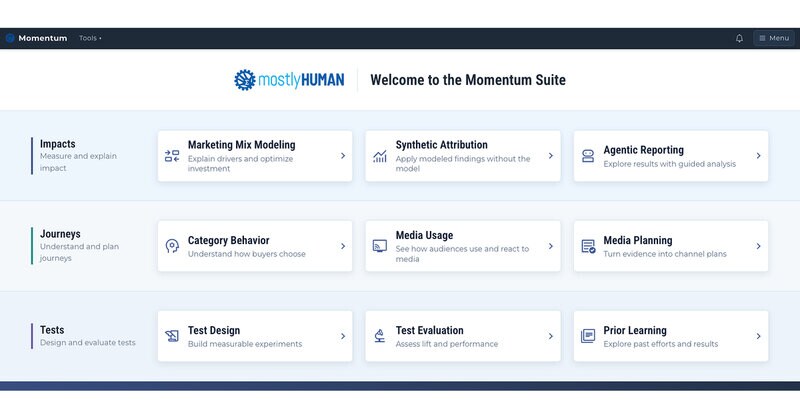The image size is (800, 419).
Task: Click the Marketing Mix Modeling icon
Action: 172,156
